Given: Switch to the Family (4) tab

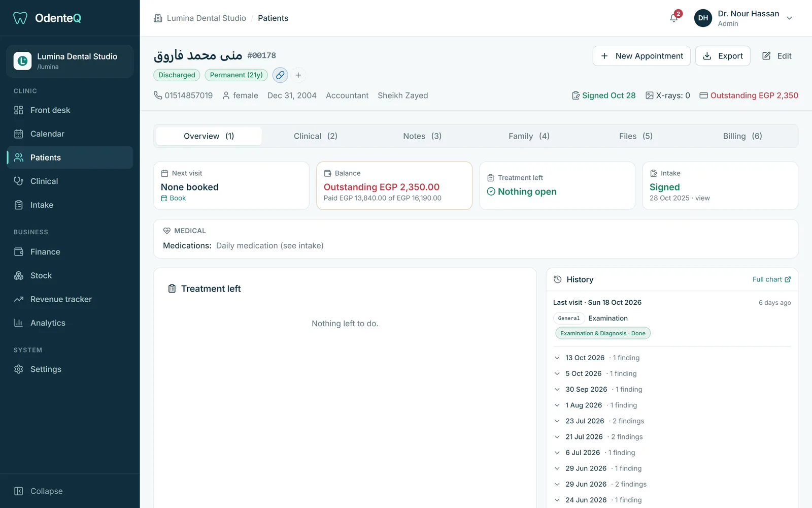Looking at the screenshot, I should 529,136.
